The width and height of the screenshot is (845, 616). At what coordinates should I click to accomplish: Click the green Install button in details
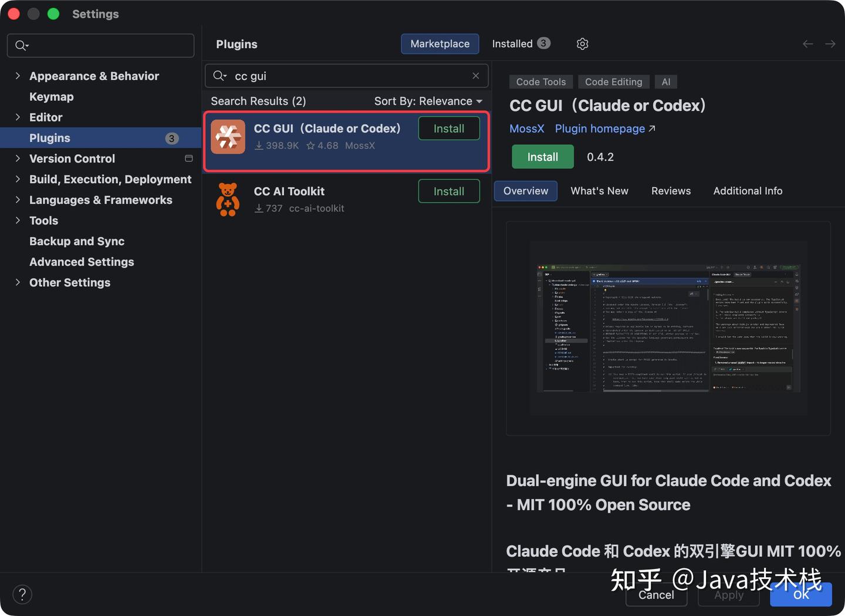[x=543, y=157]
